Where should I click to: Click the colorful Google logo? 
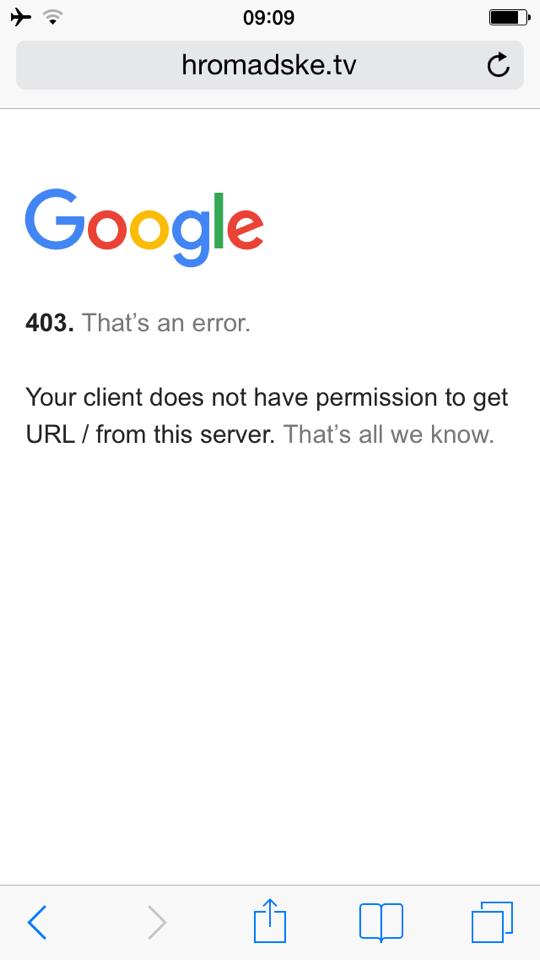pyautogui.click(x=144, y=227)
